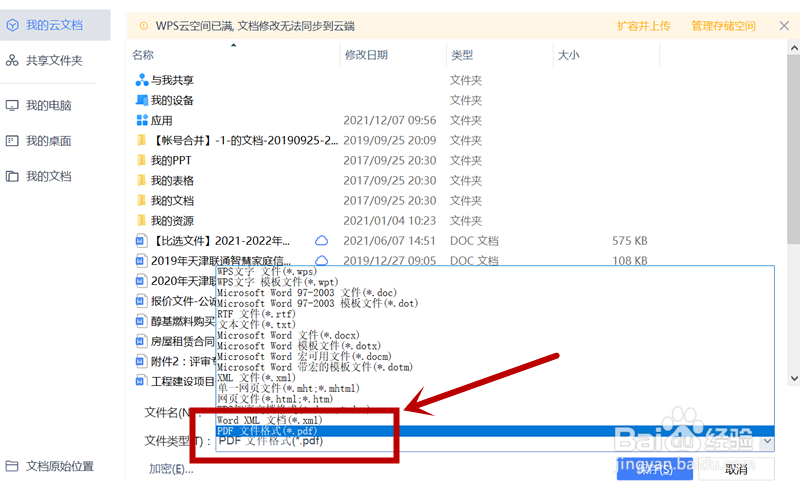Viewport: 800px width, 492px height.
Task: Select 房屋租赁合同 document icon
Action: (141, 341)
